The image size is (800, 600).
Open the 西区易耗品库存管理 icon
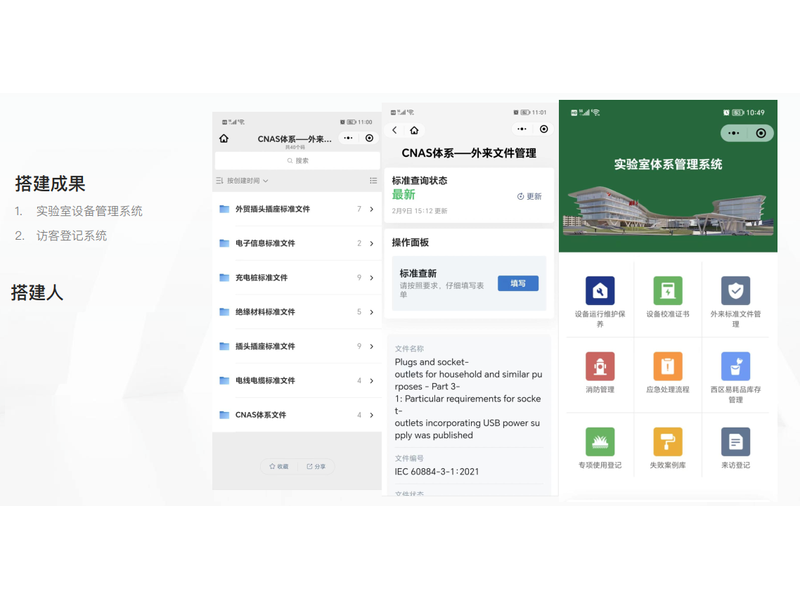click(x=735, y=366)
